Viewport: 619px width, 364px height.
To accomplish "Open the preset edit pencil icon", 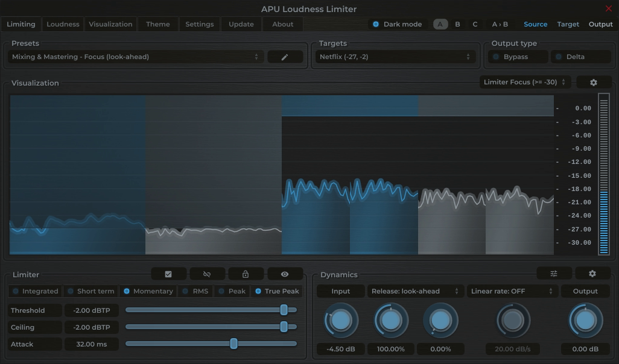I will tap(284, 56).
